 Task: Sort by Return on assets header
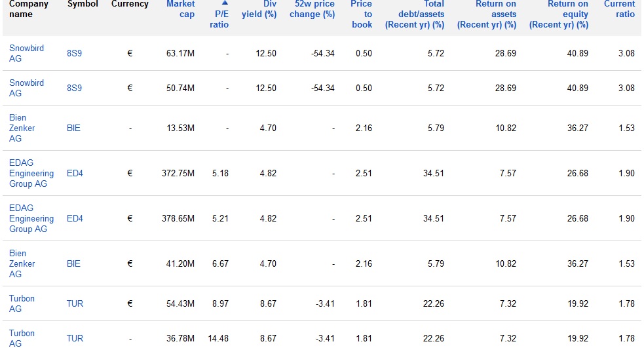[487, 14]
